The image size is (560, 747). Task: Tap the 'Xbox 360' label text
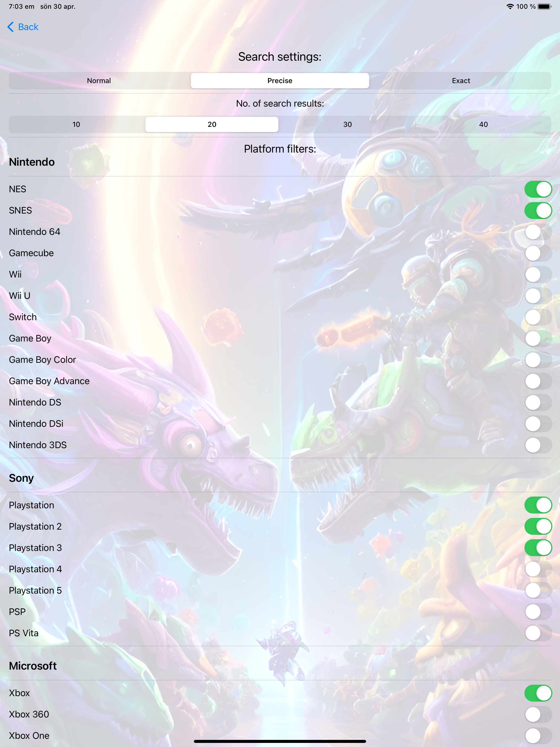[29, 714]
